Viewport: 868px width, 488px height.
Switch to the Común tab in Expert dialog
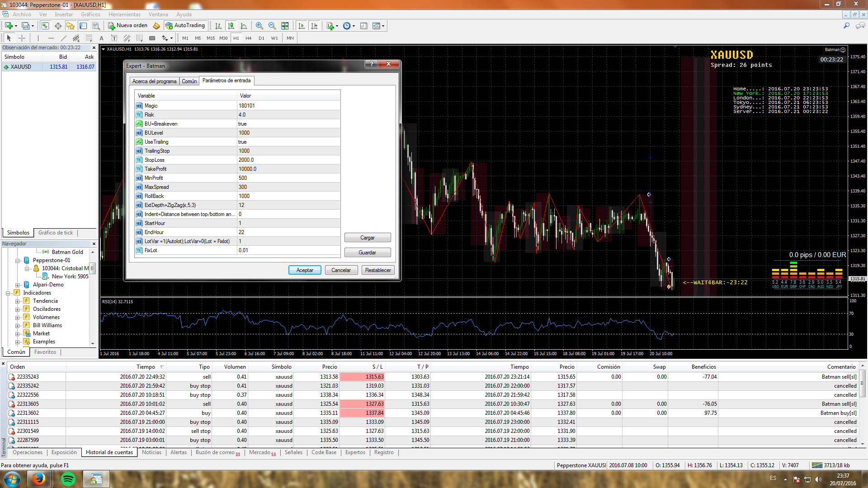click(189, 81)
